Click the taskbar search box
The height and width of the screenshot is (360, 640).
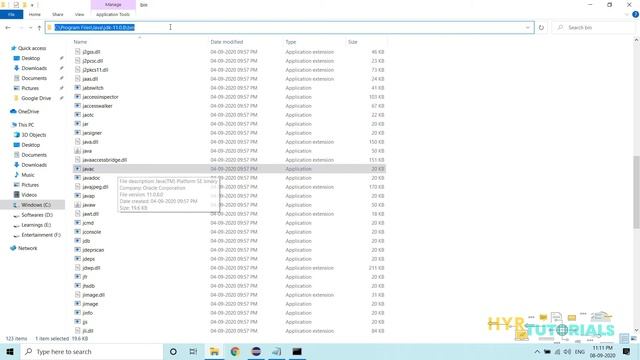[91, 351]
